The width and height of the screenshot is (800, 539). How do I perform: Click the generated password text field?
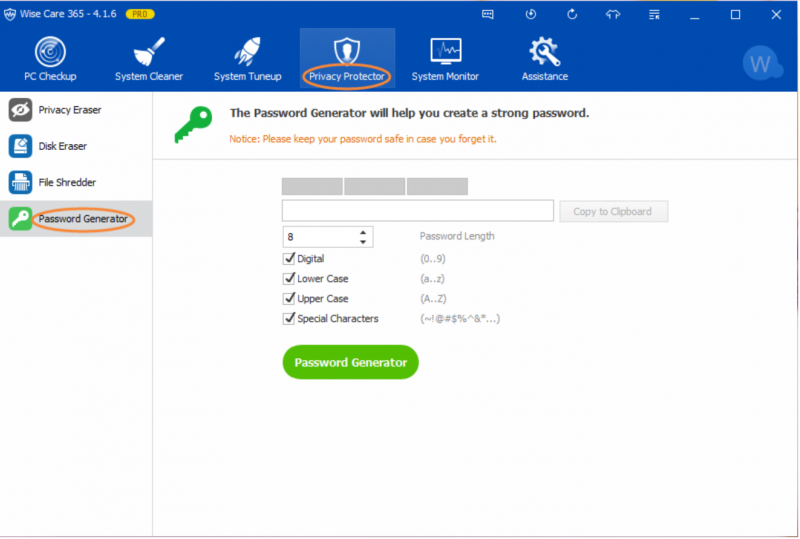(x=418, y=210)
